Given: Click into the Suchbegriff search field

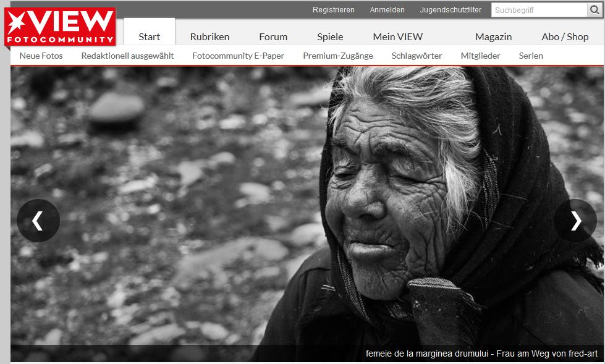Looking at the screenshot, I should coord(539,10).
